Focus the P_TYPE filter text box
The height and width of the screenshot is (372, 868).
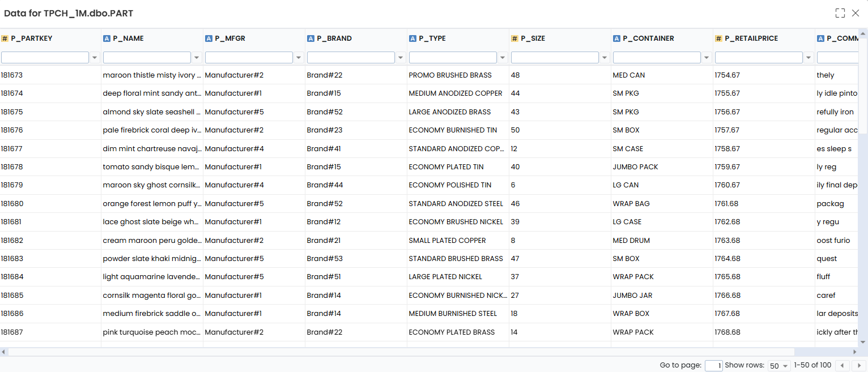coord(453,58)
